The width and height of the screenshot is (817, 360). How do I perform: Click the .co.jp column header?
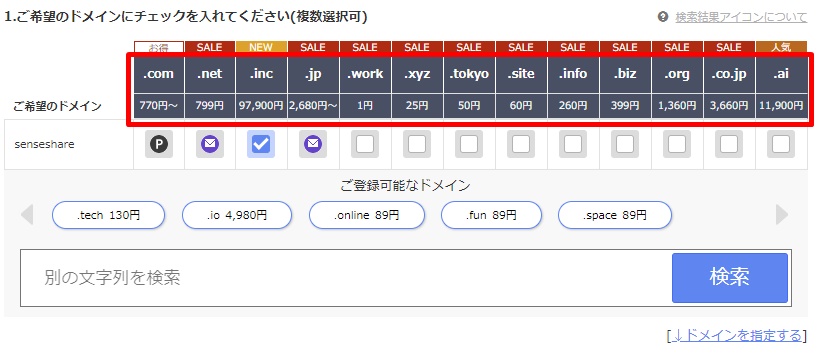[729, 74]
